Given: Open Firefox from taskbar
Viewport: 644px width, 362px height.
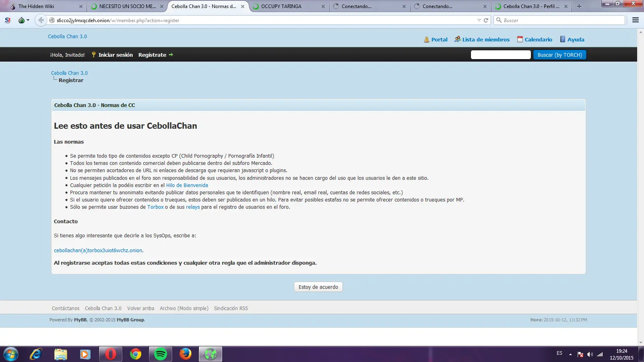Looking at the screenshot, I should click(186, 354).
